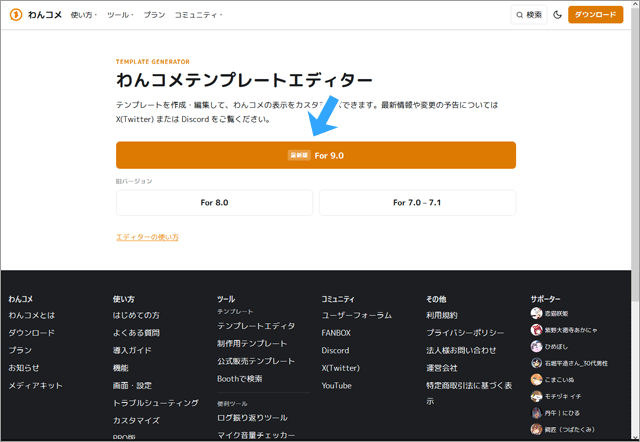
Task: Open the For 9.0 template editor
Action: point(316,155)
